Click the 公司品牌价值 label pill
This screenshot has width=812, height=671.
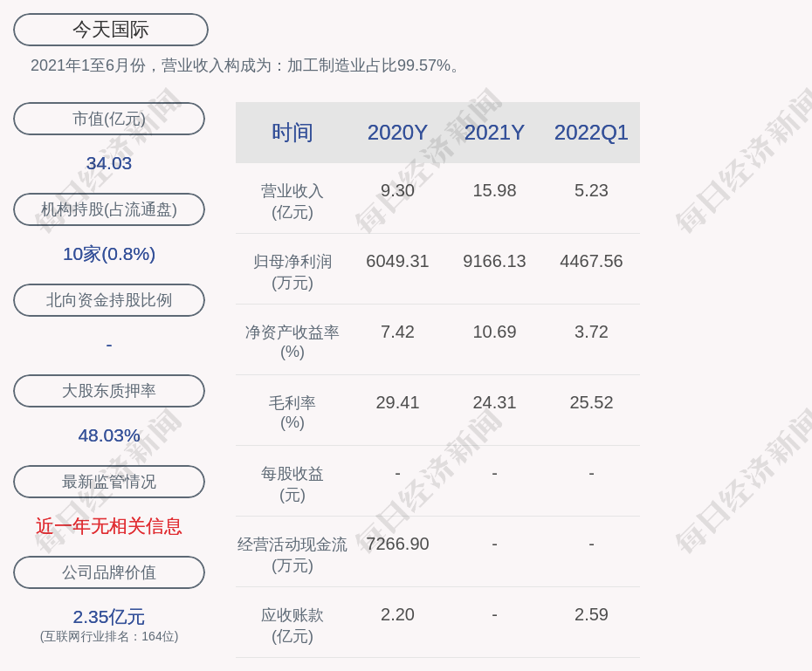click(109, 572)
